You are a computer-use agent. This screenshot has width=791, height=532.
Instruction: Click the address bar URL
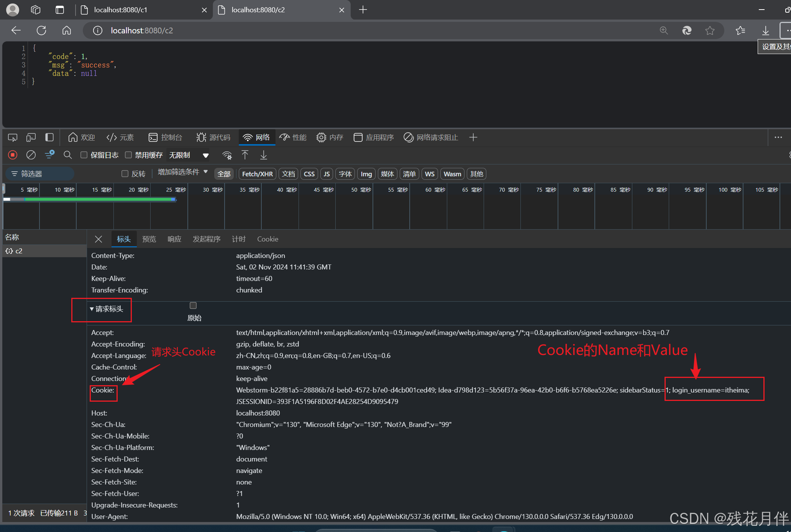[142, 30]
